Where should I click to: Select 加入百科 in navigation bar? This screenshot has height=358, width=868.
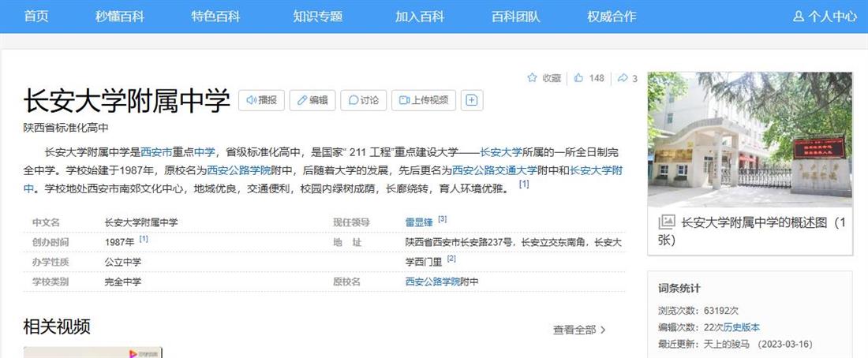point(419,17)
